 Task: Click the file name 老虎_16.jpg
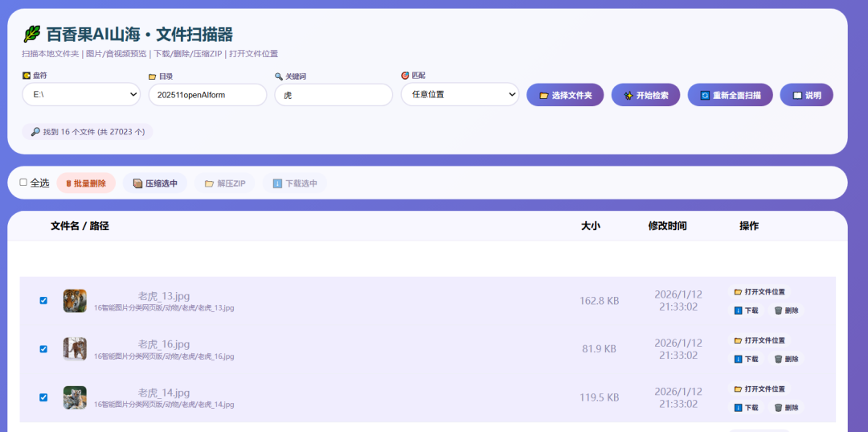click(x=164, y=344)
